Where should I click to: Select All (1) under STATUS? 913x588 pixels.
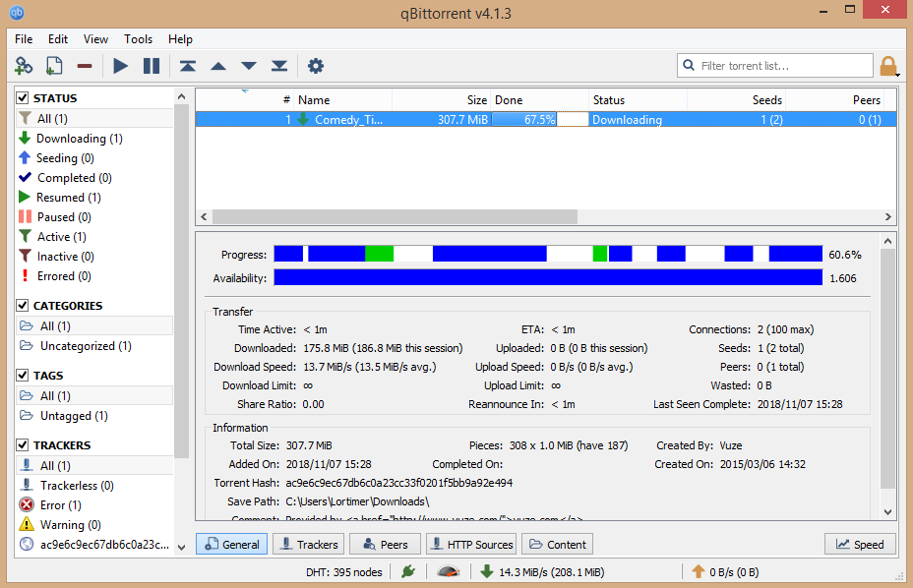(x=94, y=118)
